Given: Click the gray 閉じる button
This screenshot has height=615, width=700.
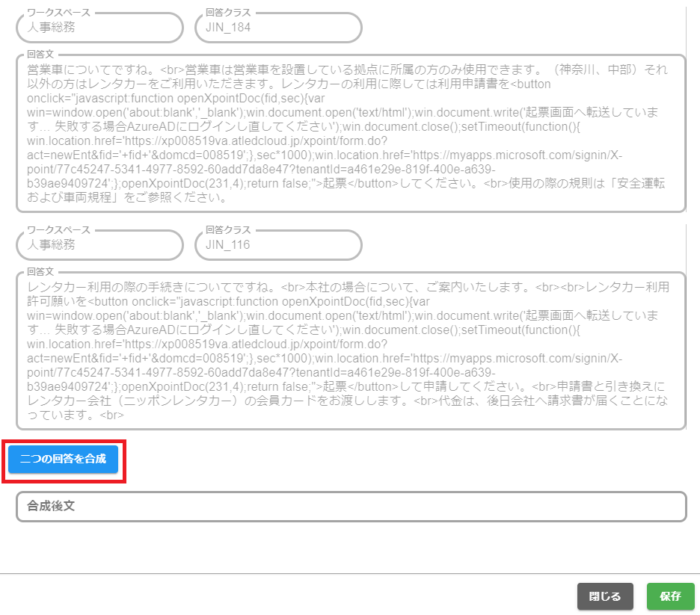Looking at the screenshot, I should click(604, 596).
